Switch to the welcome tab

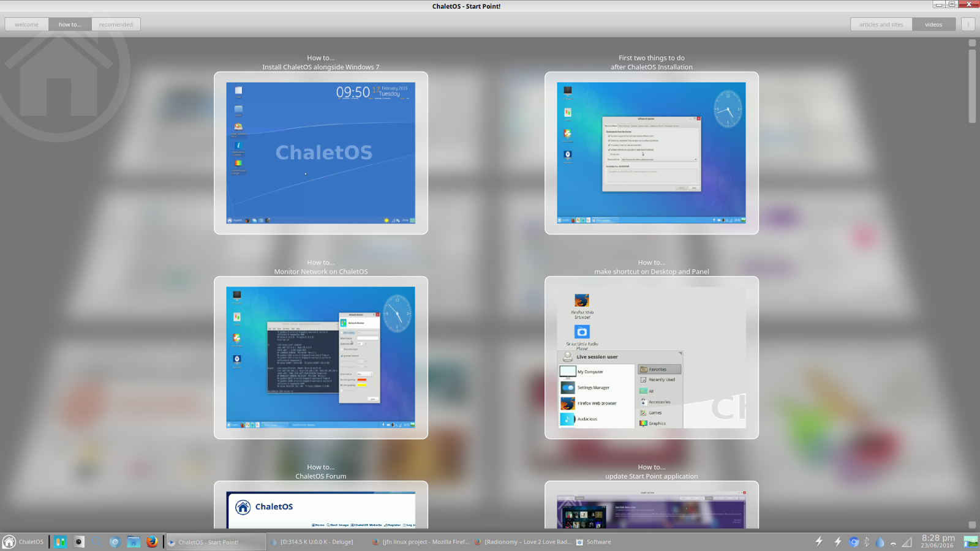click(27, 24)
